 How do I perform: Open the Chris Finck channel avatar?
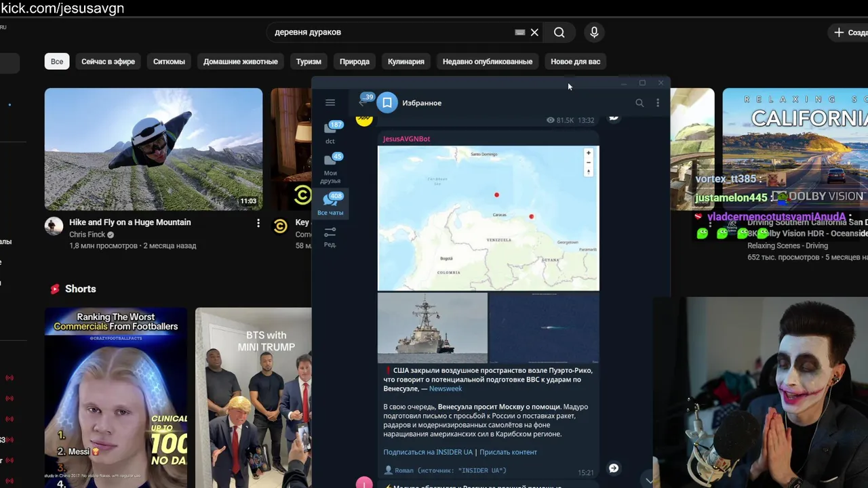pos(54,226)
